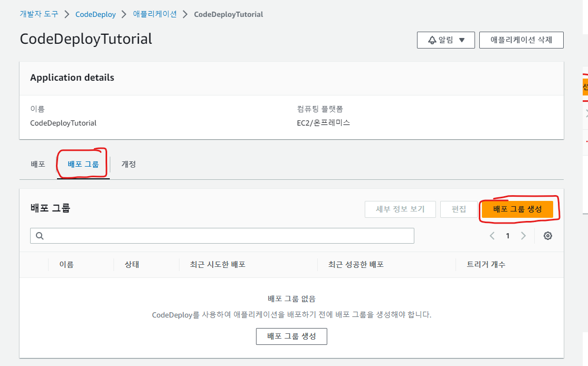Click the outlined 배포 그룹 생성 button in the empty table
The width and height of the screenshot is (588, 366).
point(291,336)
